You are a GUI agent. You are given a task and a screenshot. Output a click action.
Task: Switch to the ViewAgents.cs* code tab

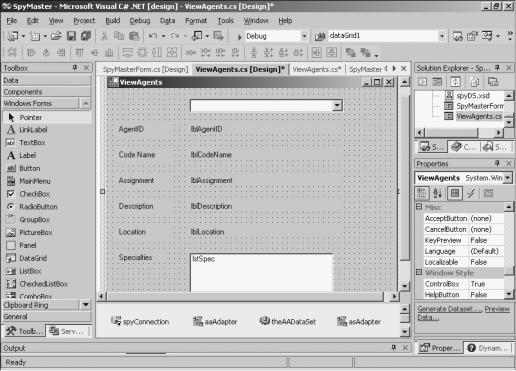317,69
